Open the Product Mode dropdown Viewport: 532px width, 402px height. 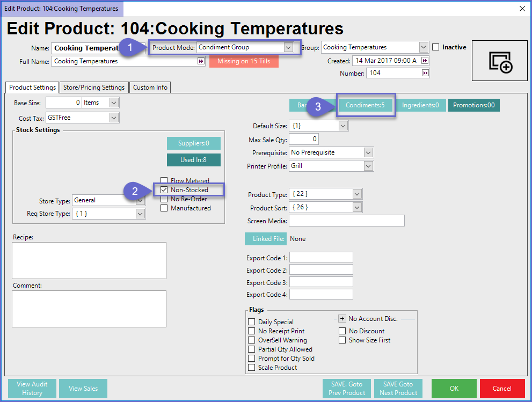pyautogui.click(x=288, y=48)
